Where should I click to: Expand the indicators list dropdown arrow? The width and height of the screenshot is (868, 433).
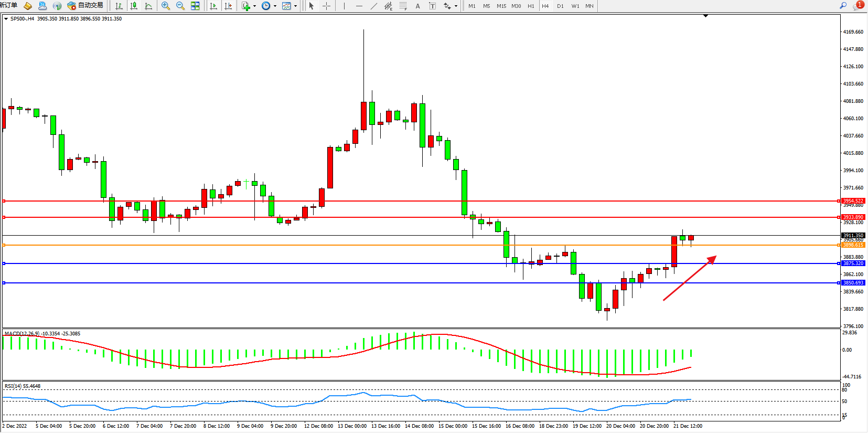(255, 6)
